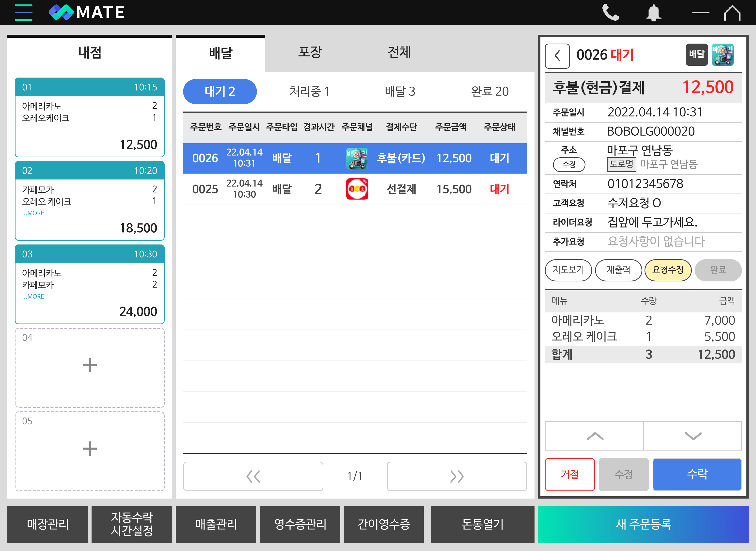Screen dimensions: 756x551
Task: Click Baemin channel icon in order 0026 row
Action: tap(357, 158)
